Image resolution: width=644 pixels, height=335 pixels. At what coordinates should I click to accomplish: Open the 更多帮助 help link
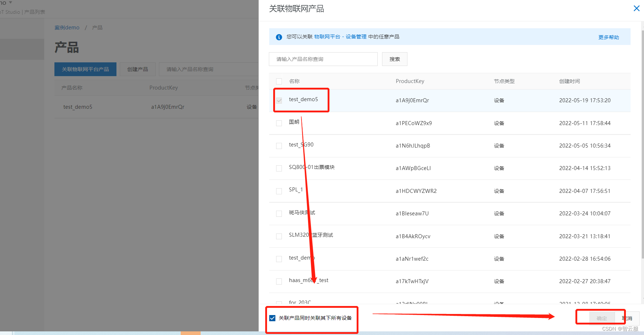click(608, 37)
